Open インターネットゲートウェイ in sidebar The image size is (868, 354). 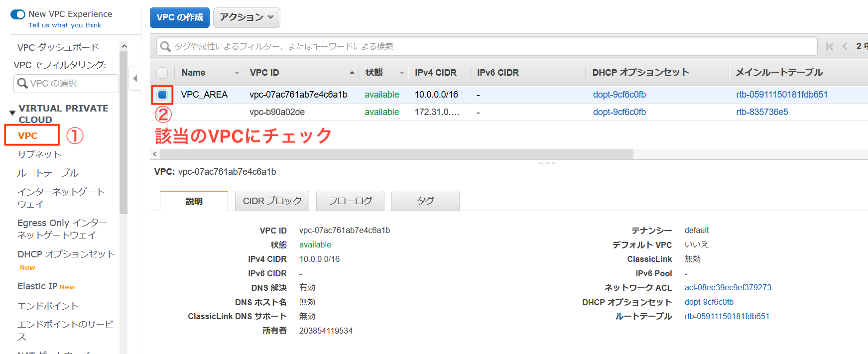(x=61, y=198)
